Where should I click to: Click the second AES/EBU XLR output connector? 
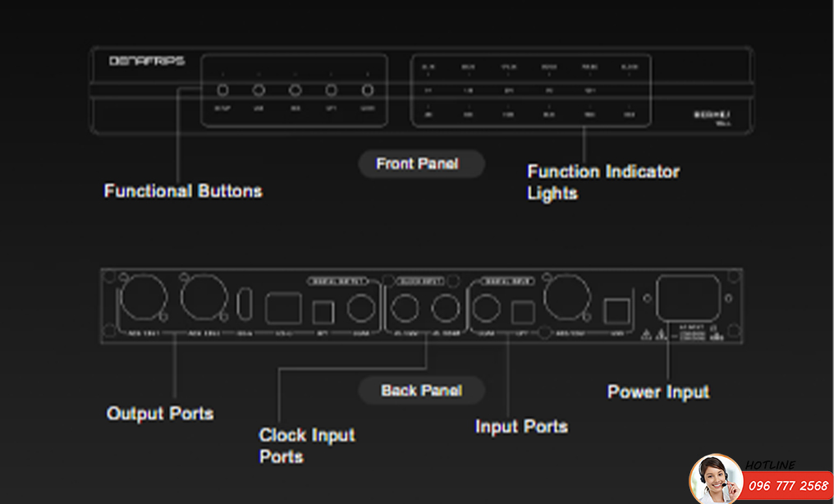(x=203, y=303)
